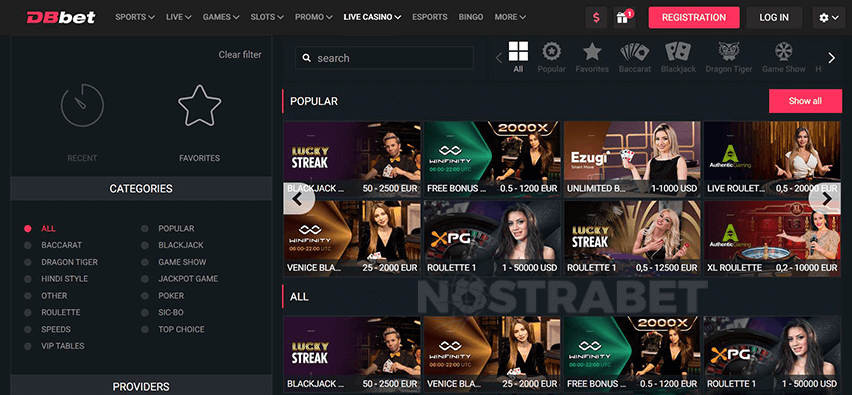The width and height of the screenshot is (852, 395).
Task: Select the Popular category icon
Action: [x=552, y=57]
